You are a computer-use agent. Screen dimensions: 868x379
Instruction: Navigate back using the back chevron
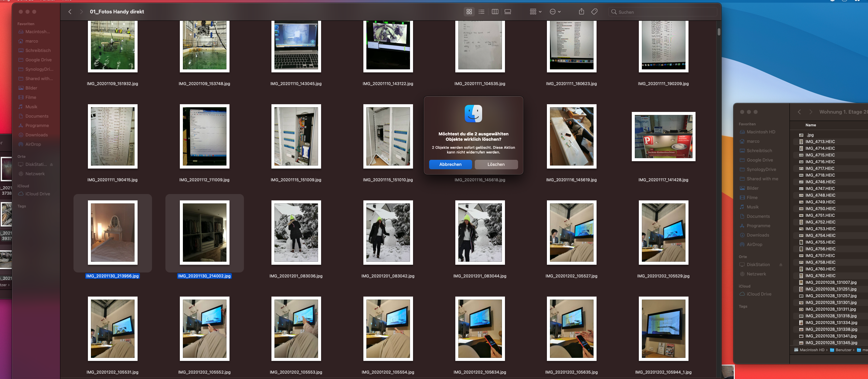pyautogui.click(x=70, y=11)
